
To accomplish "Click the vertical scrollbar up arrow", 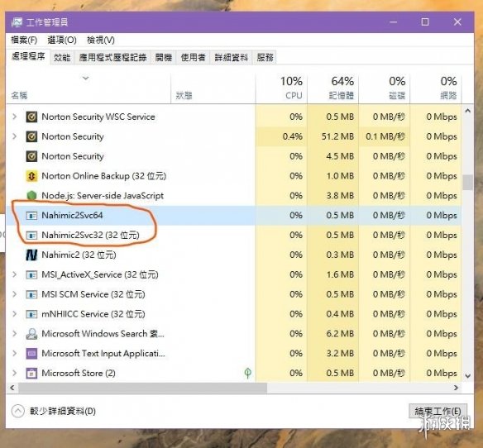I will coord(467,111).
